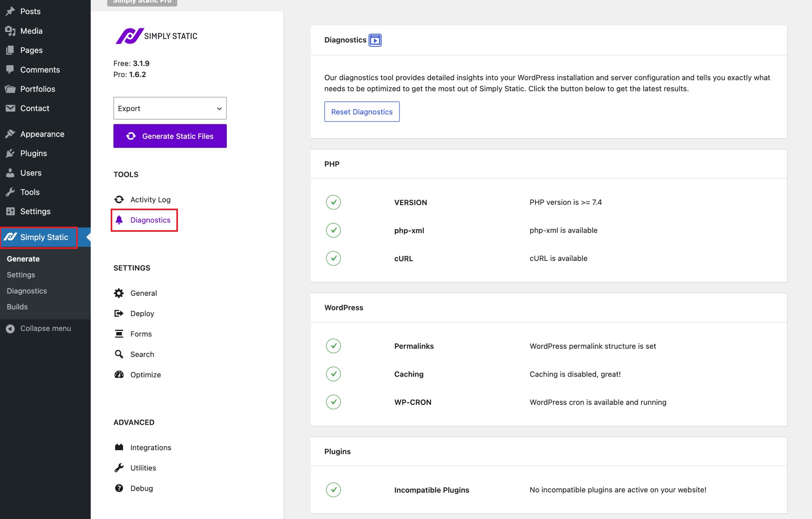
Task: Click the Pages icon in sidebar
Action: [10, 50]
